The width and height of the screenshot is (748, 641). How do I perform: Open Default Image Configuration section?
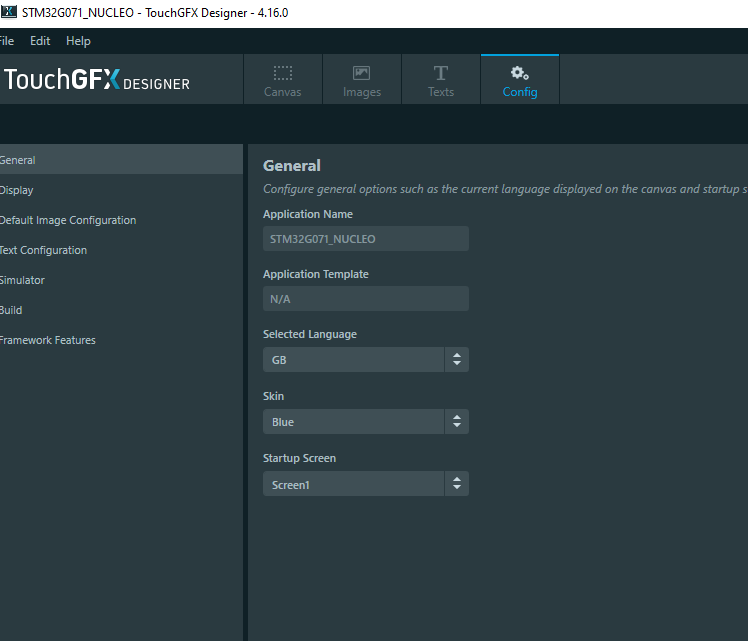[x=121, y=220]
